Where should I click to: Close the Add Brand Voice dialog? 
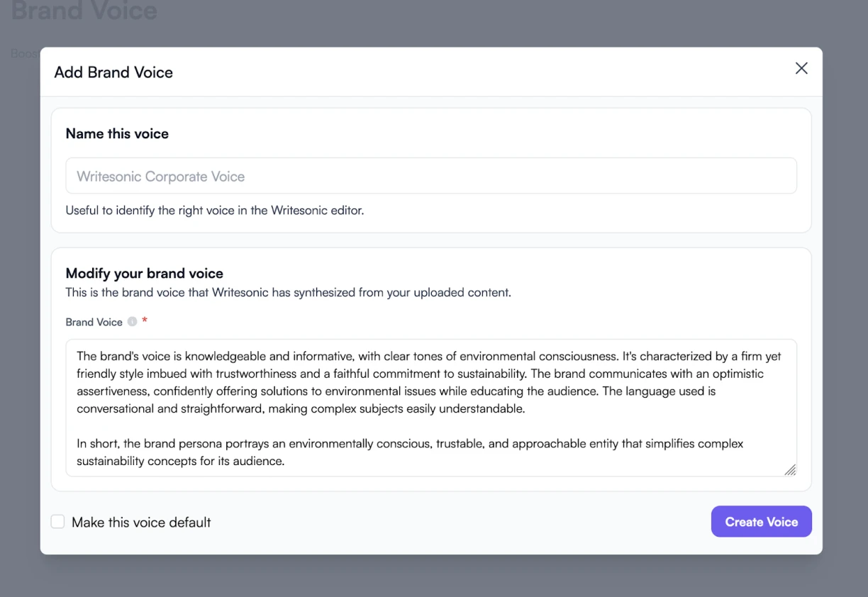click(x=801, y=68)
